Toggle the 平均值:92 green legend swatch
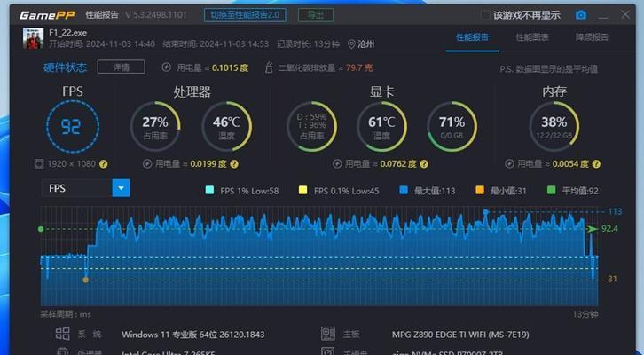644x355 pixels. (552, 190)
